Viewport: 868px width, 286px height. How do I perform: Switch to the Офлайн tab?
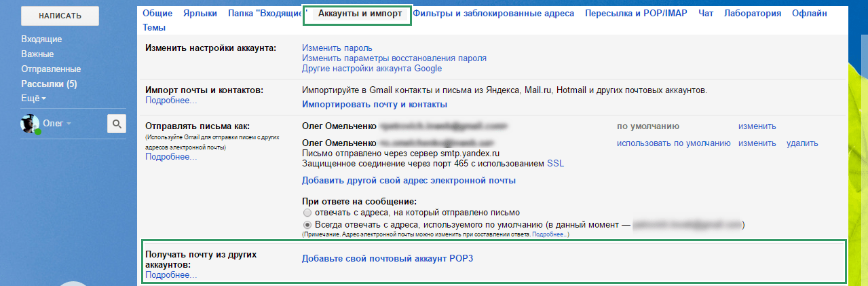pos(809,13)
